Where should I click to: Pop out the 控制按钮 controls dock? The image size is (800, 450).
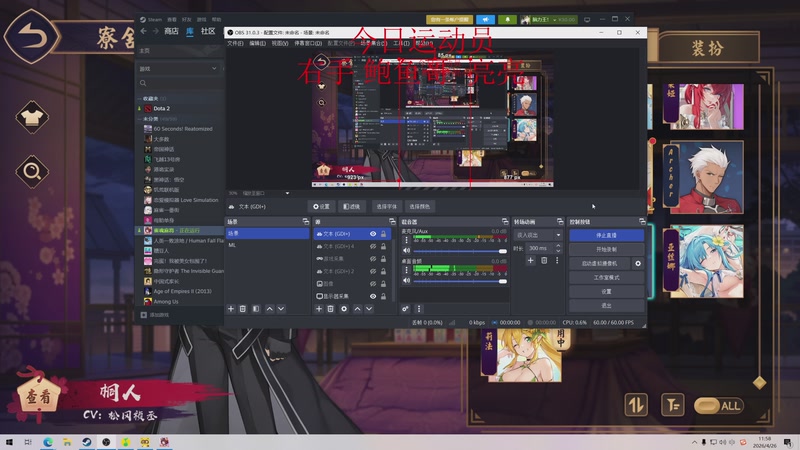642,221
